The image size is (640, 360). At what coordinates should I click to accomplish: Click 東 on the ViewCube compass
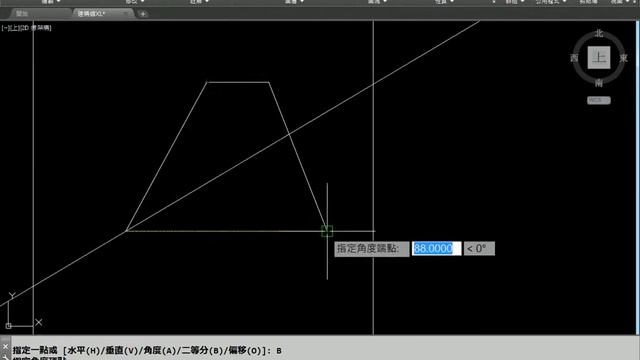[623, 58]
